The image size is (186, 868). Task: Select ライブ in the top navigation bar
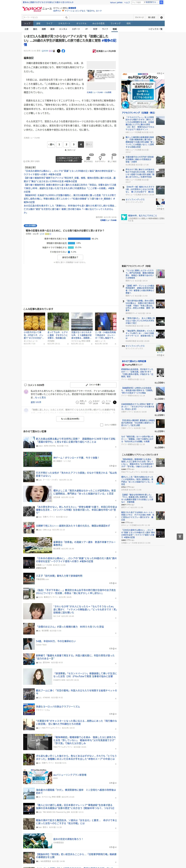[49, 24]
